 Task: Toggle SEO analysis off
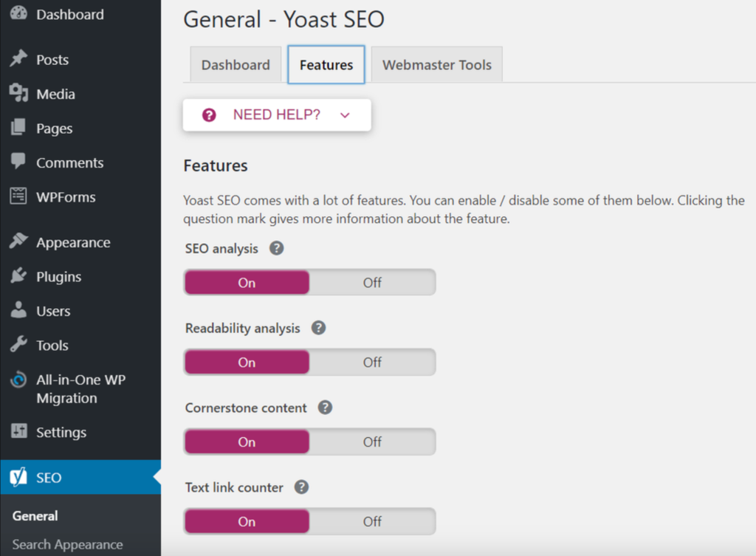click(x=371, y=282)
